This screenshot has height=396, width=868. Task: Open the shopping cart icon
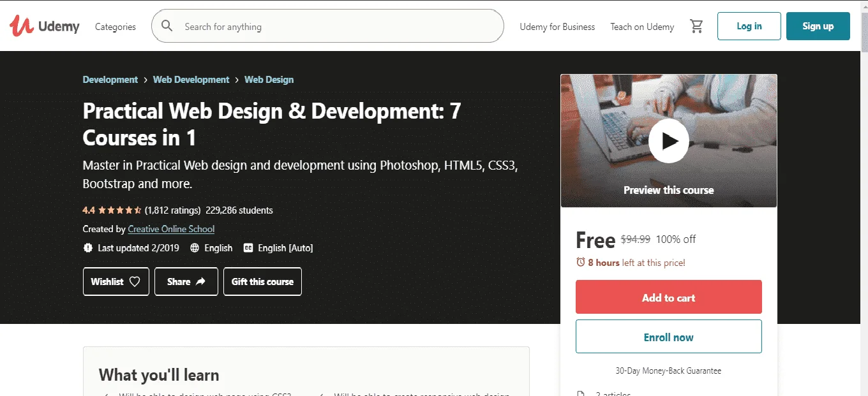click(696, 26)
